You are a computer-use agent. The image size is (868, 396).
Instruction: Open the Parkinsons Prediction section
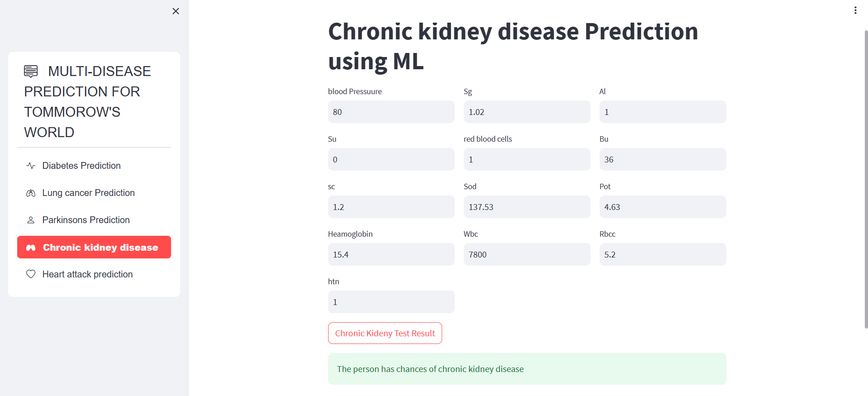click(x=86, y=220)
